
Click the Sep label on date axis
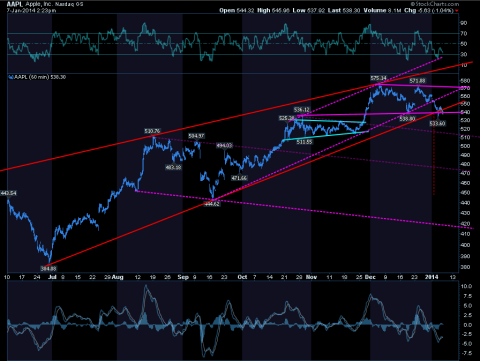coord(183,277)
